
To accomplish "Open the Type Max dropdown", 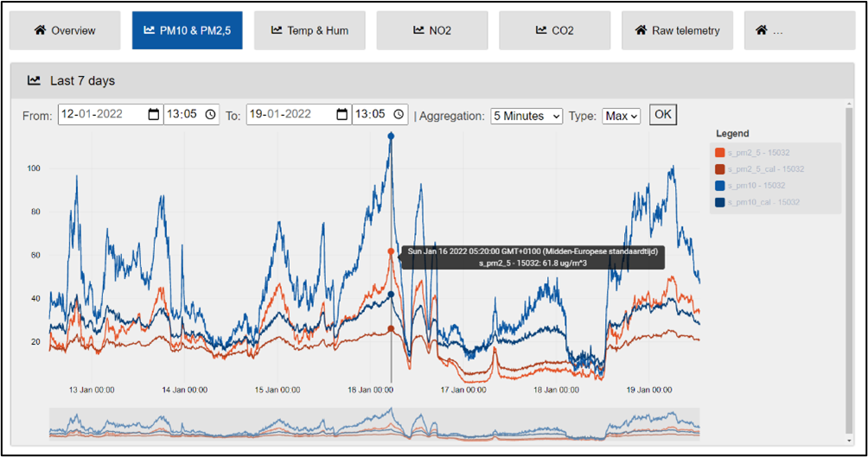I will point(622,116).
